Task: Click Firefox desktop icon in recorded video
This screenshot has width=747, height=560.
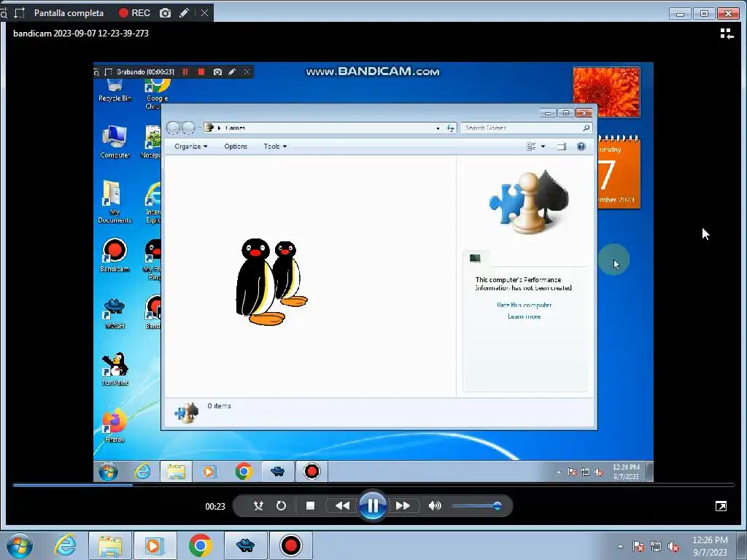Action: [115, 426]
